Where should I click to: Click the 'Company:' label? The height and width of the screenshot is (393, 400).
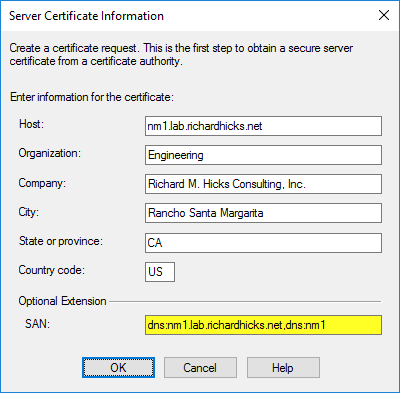point(42,183)
